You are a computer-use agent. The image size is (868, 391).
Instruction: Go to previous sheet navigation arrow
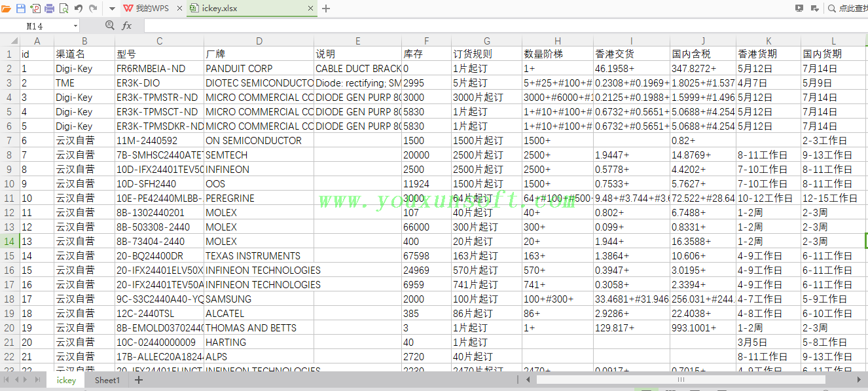(17, 380)
